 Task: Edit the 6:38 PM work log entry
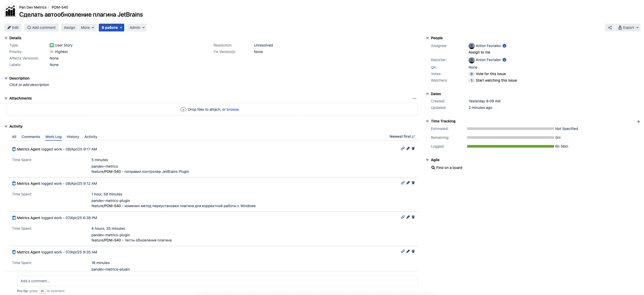coord(408,217)
